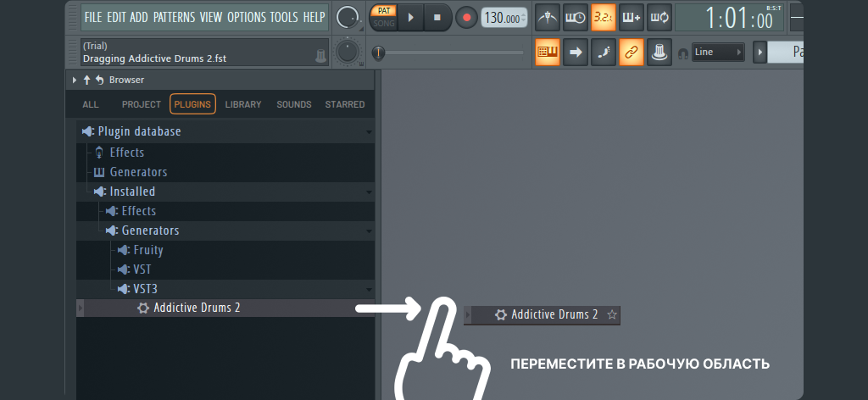
Task: Click gear icon beside Addictive Drums 2 in browser
Action: click(143, 308)
